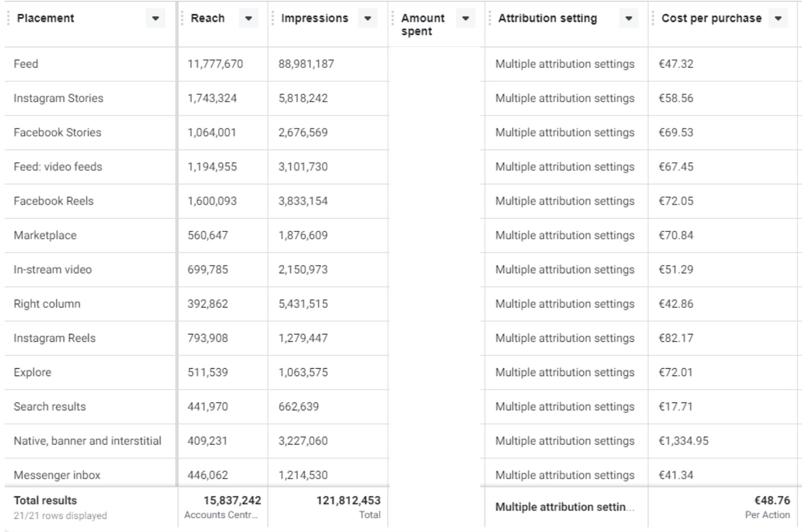Select the Facebook Reels placement row
Screen dimensions: 802x532
click(53, 201)
